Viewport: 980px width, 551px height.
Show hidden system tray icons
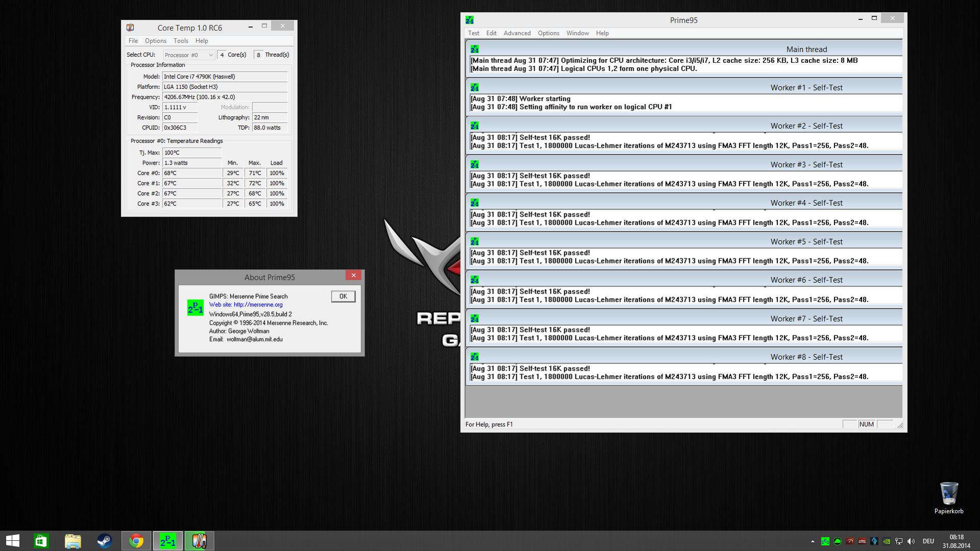812,541
